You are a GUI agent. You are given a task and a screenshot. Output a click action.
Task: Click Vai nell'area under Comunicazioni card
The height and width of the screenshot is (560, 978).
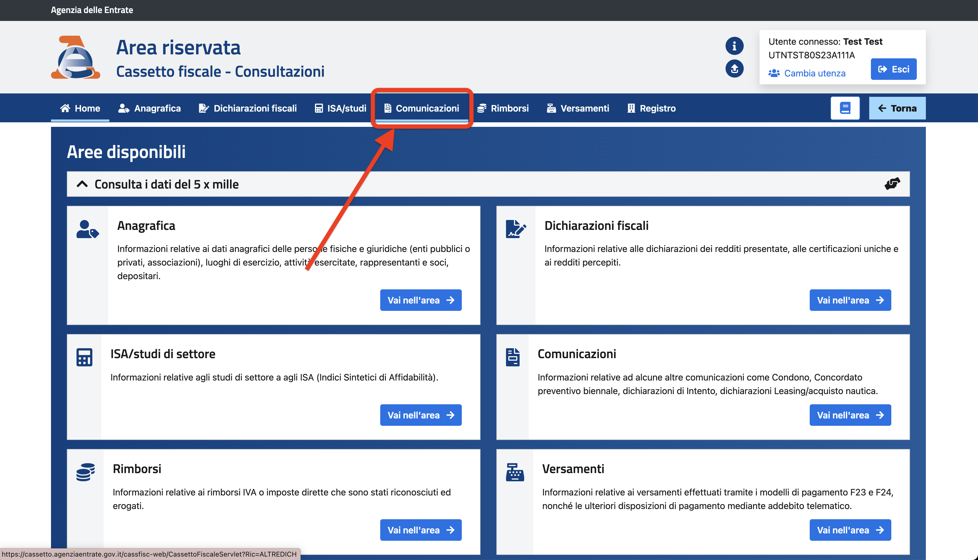tap(850, 415)
